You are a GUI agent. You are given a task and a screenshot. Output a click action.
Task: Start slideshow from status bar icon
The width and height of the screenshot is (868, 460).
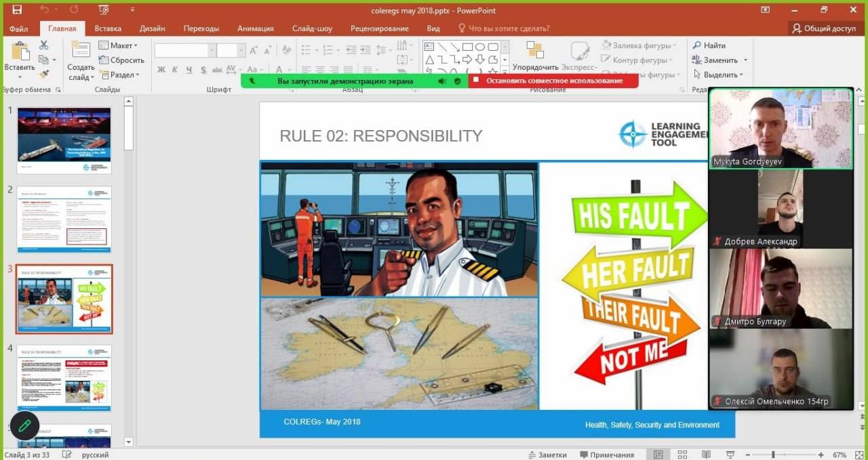point(730,455)
